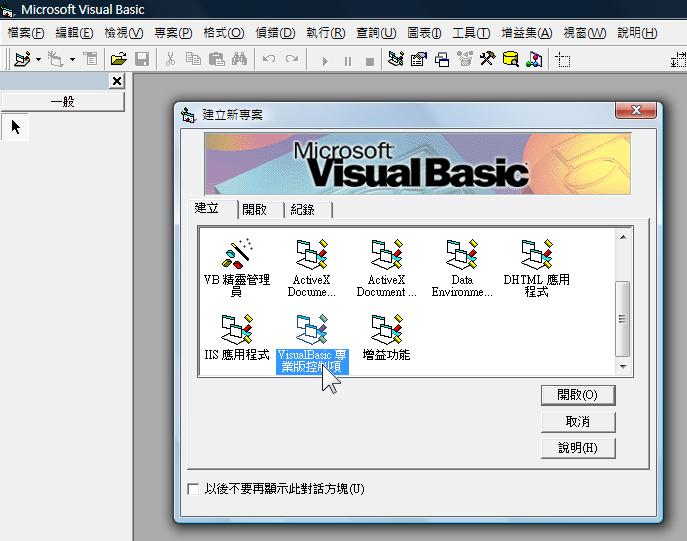
Task: Click the Add Standard EXE Project toolbar icon
Action: click(x=22, y=59)
